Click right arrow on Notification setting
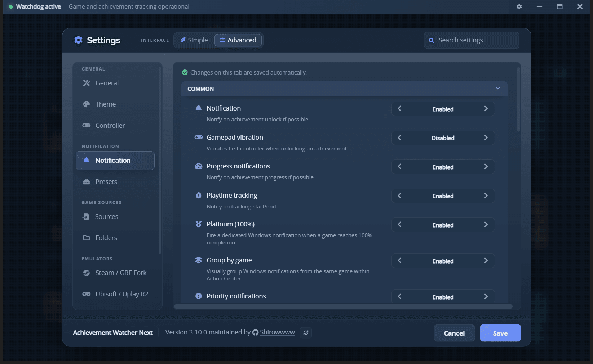 tap(486, 109)
